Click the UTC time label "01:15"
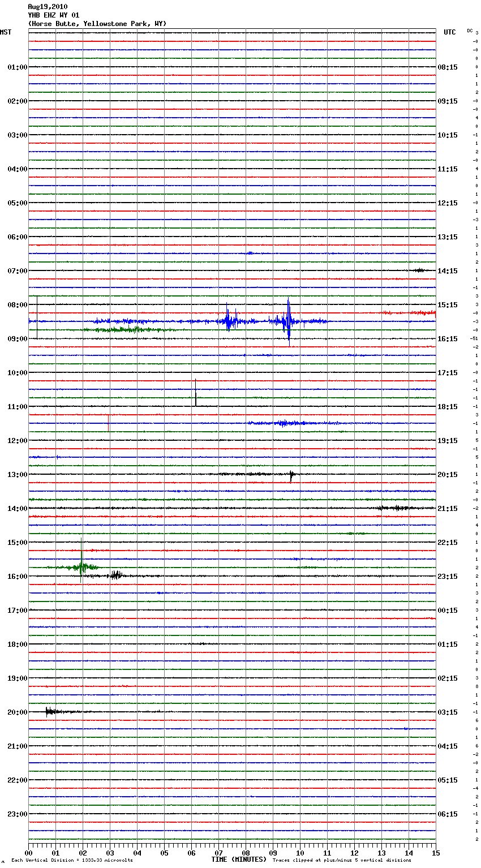The width and height of the screenshot is (481, 868). (448, 644)
